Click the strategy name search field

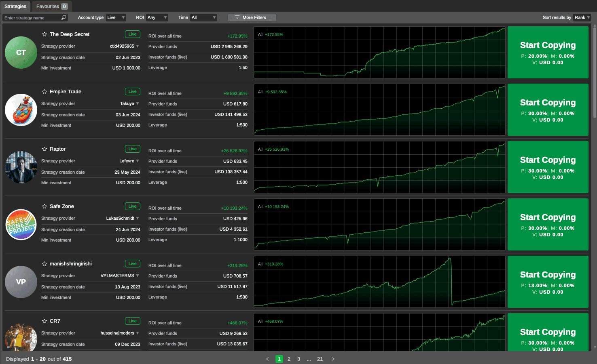click(30, 17)
